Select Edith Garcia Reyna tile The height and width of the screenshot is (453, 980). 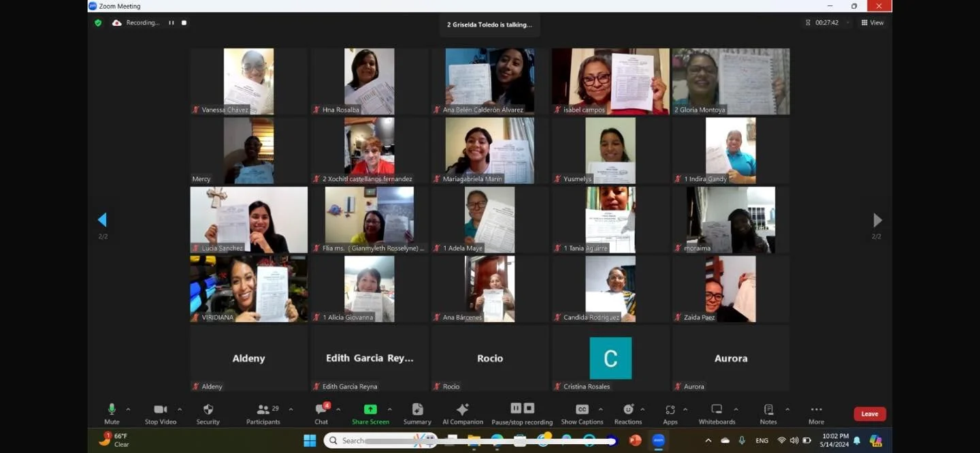[370, 358]
